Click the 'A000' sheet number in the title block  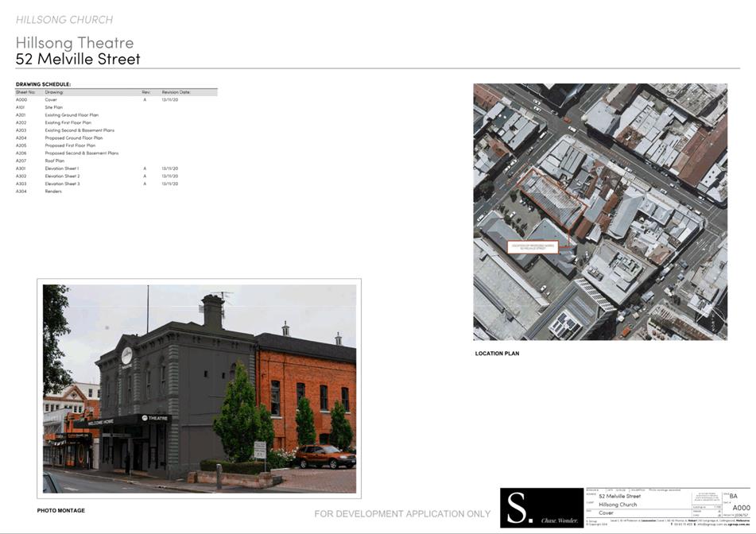click(741, 508)
